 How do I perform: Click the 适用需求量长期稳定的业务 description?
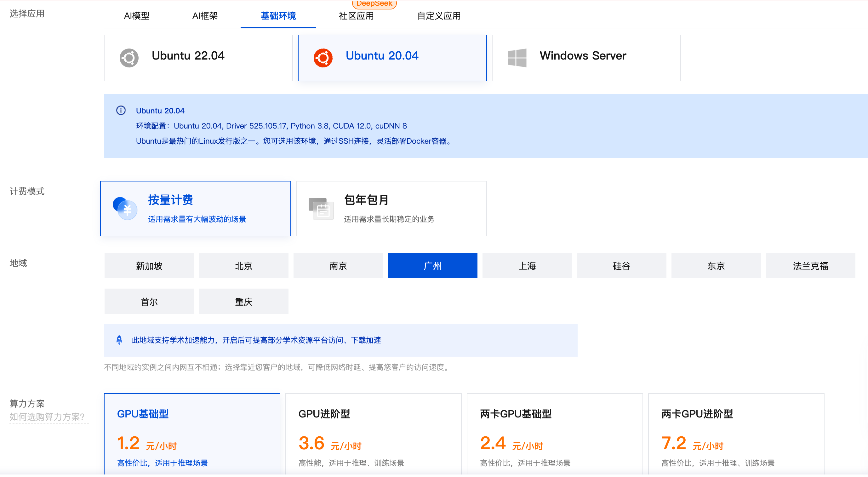click(x=389, y=219)
